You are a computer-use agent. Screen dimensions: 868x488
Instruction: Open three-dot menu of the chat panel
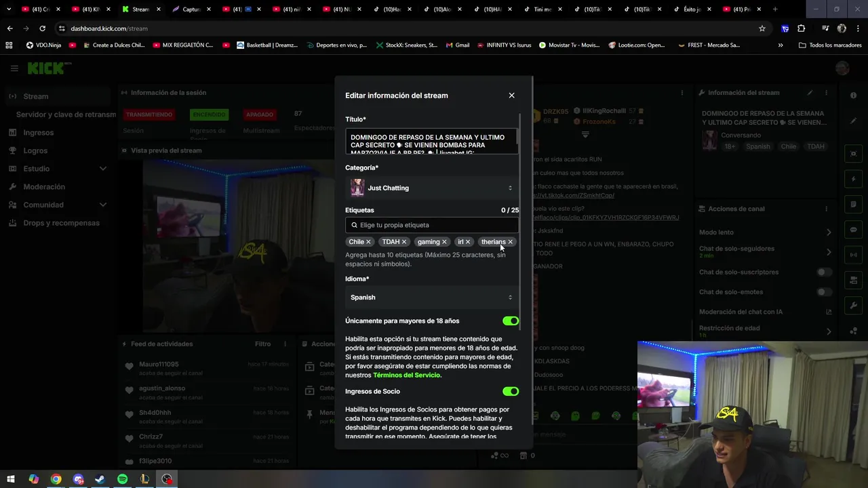point(682,93)
